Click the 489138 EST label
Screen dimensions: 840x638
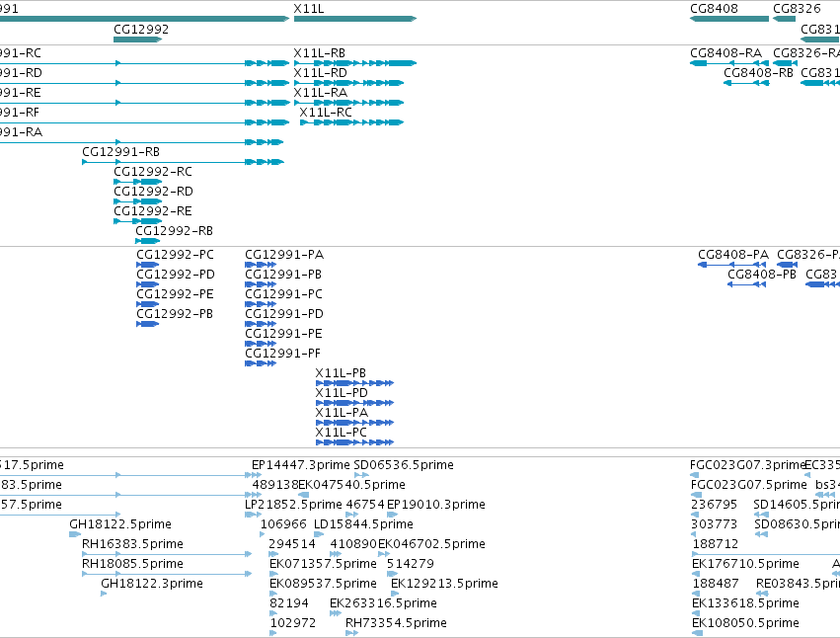pos(275,485)
